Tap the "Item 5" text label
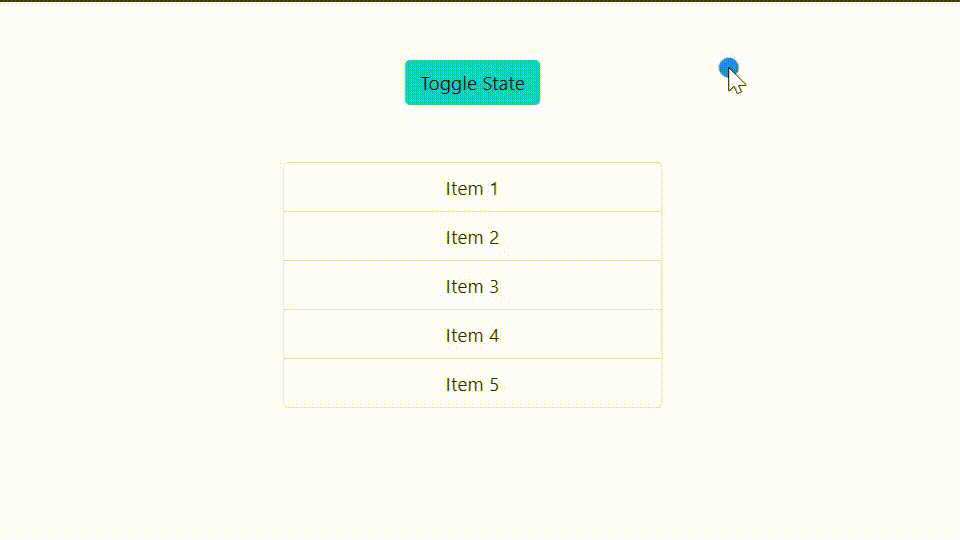Viewport: 960px width, 540px height. tap(472, 384)
